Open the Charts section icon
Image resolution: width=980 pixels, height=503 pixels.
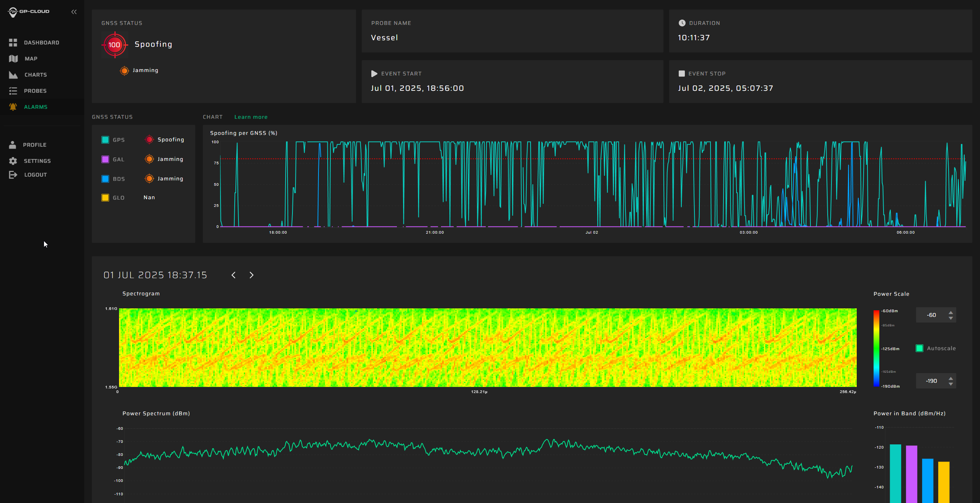pos(13,75)
